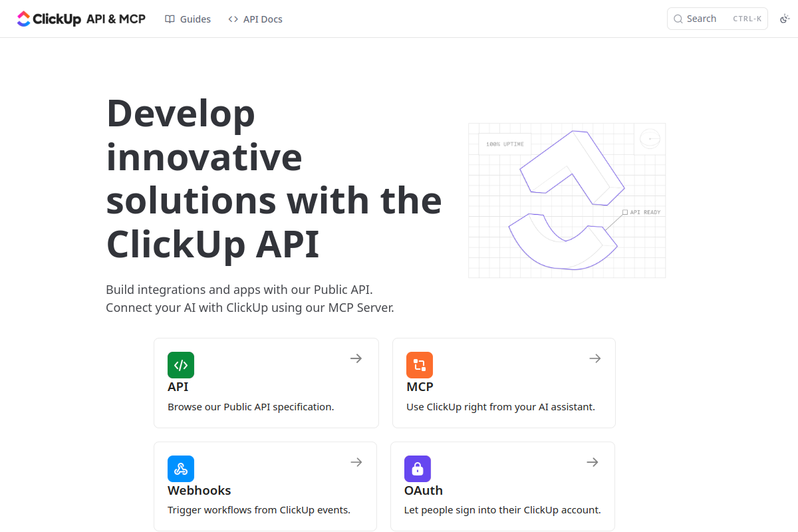This screenshot has width=798, height=532.
Task: Click the arrow on the OAuth card
Action: tap(593, 462)
